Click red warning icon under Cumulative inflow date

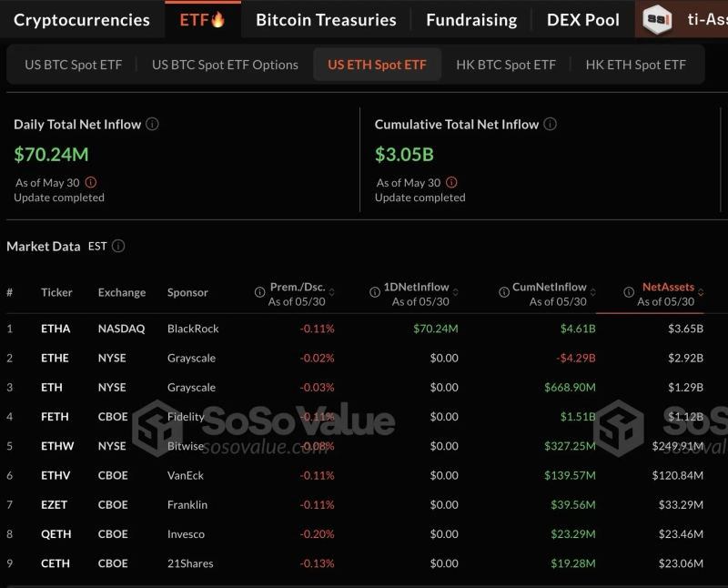[452, 182]
